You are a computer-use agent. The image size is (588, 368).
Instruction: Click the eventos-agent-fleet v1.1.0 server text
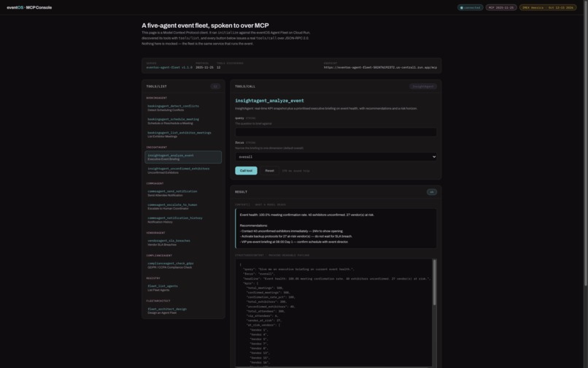(x=169, y=68)
